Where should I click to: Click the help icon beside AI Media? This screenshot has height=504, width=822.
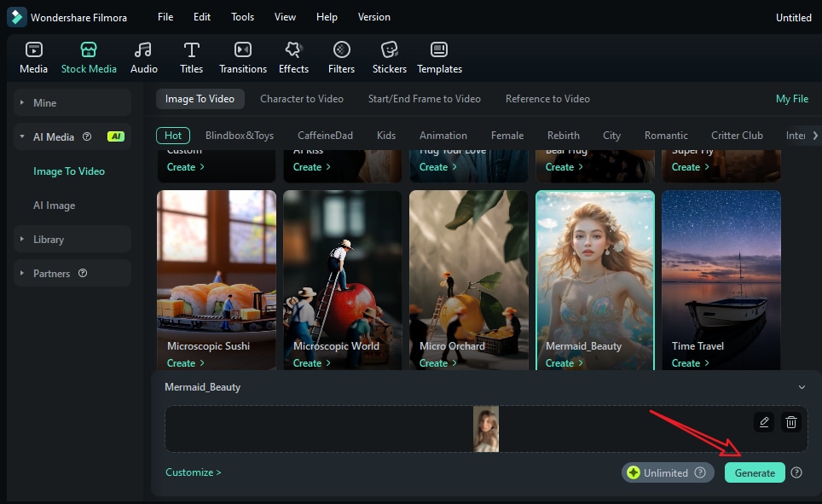pyautogui.click(x=87, y=136)
